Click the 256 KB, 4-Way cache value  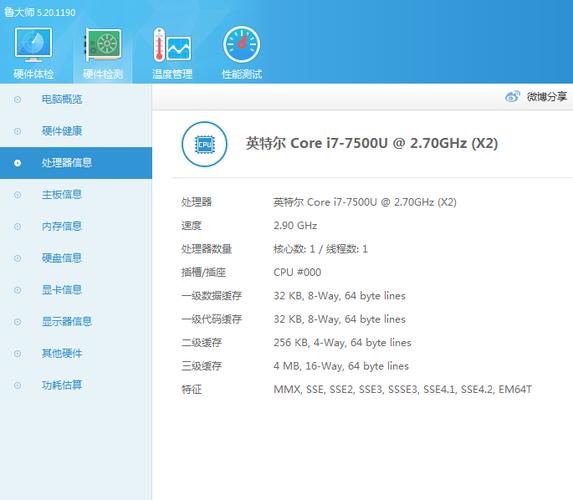342,342
